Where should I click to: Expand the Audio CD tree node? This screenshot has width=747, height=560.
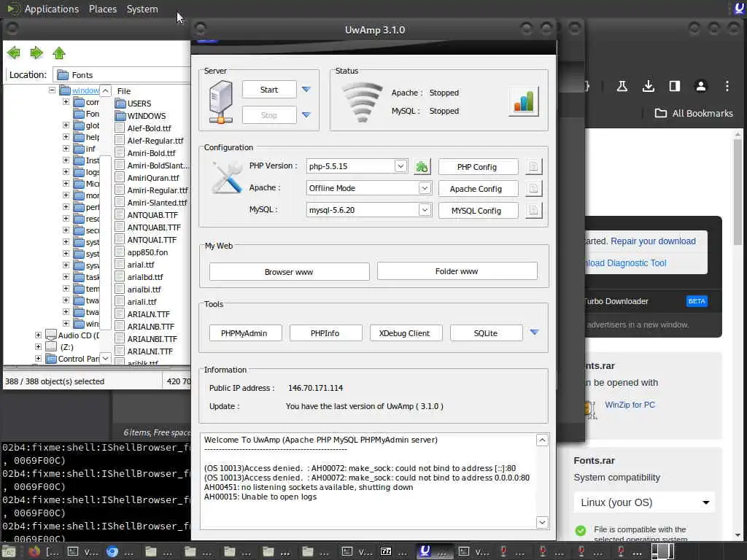pyautogui.click(x=38, y=335)
